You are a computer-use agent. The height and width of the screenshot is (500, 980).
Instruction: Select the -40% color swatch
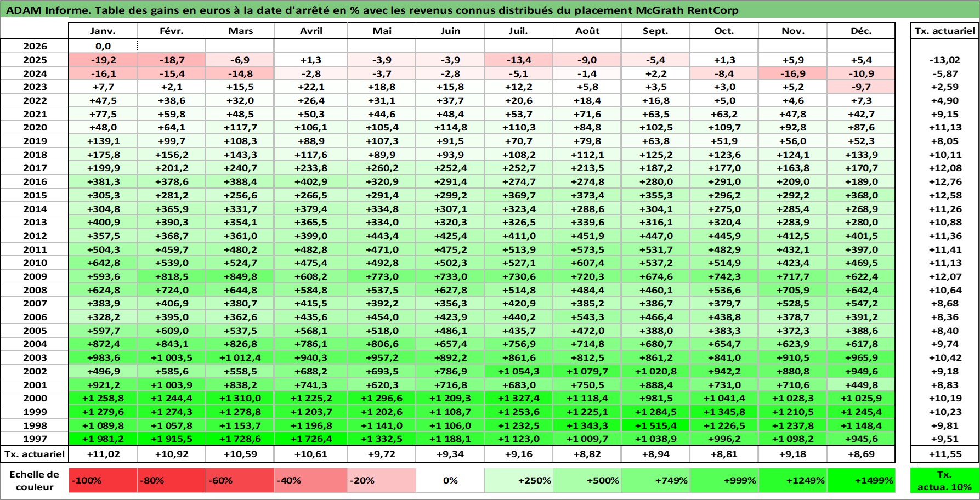[x=311, y=480]
